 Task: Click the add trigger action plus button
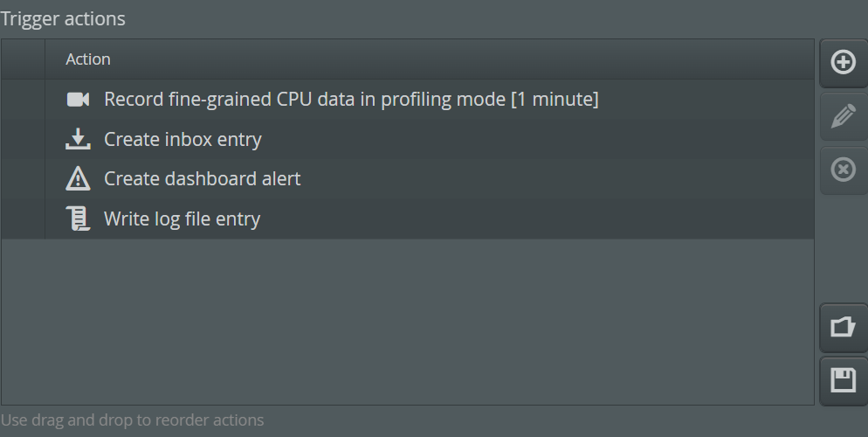tap(843, 62)
